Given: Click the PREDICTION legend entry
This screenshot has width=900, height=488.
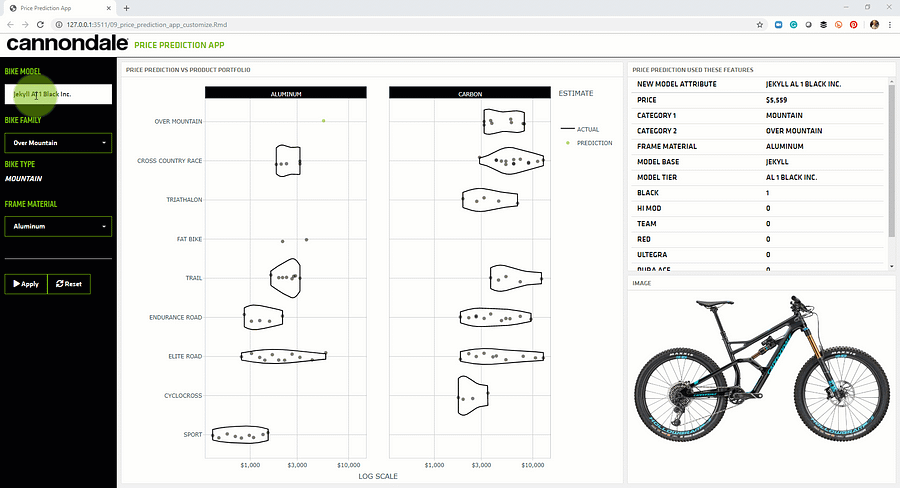Looking at the screenshot, I should [588, 143].
